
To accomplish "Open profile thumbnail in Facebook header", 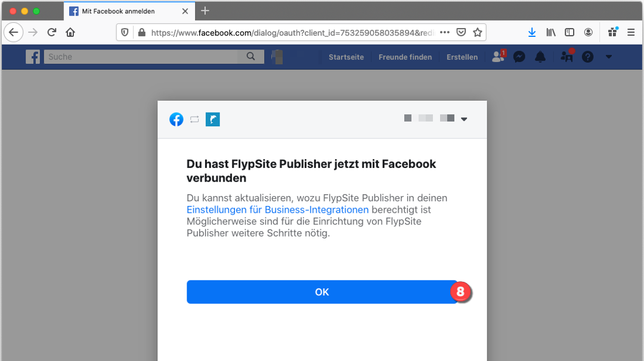I will [x=278, y=57].
